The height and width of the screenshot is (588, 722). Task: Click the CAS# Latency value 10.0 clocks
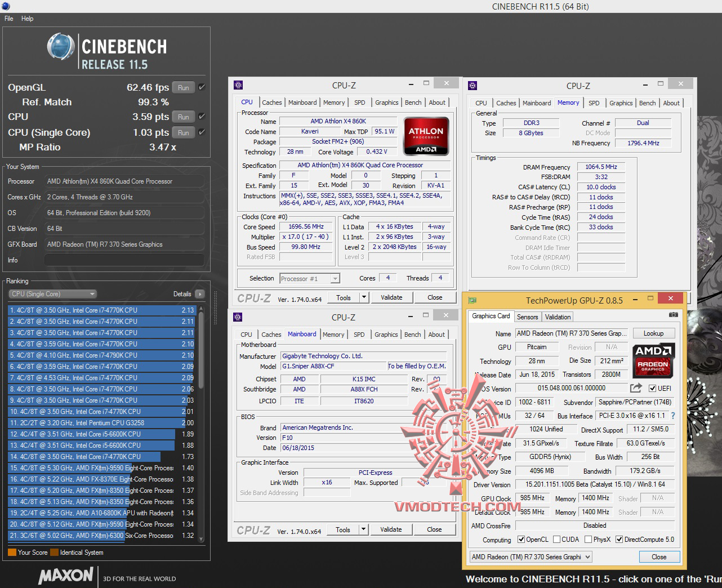coord(601,187)
